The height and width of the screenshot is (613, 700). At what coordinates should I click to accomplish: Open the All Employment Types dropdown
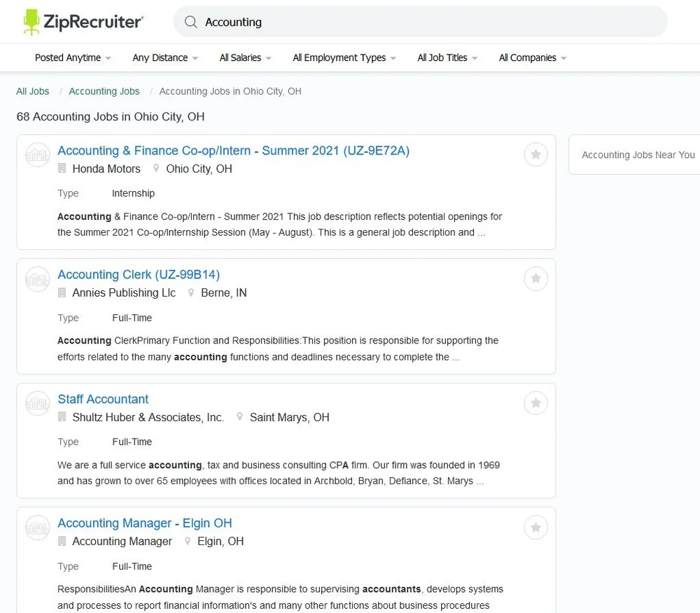point(344,57)
